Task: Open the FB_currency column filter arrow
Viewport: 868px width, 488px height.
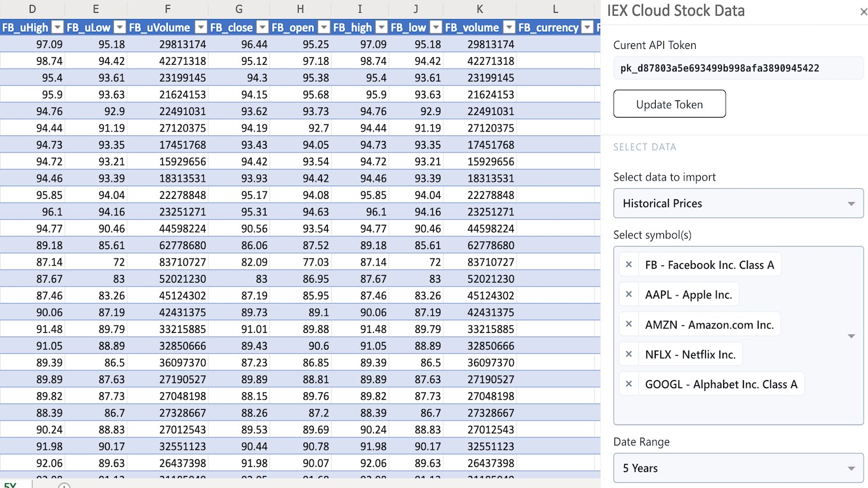Action: click(x=588, y=27)
